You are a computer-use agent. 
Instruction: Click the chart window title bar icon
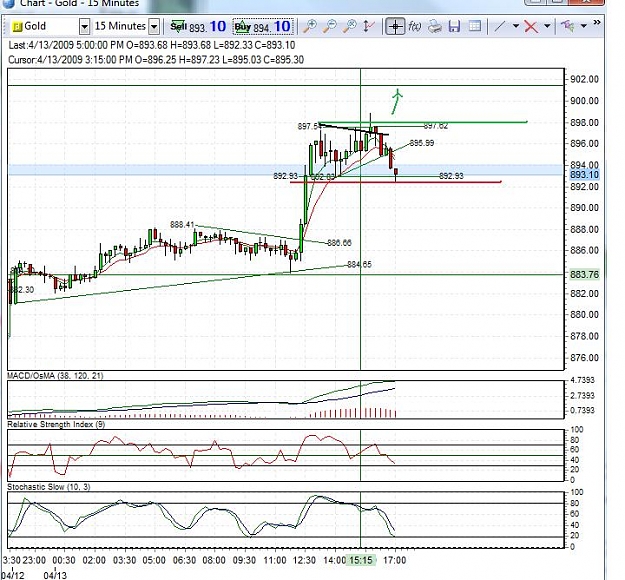click(x=8, y=3)
